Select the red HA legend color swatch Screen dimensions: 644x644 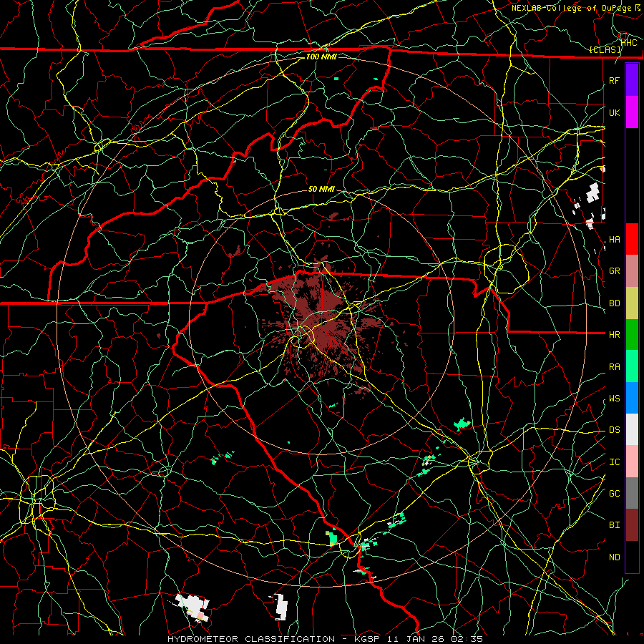[632, 239]
